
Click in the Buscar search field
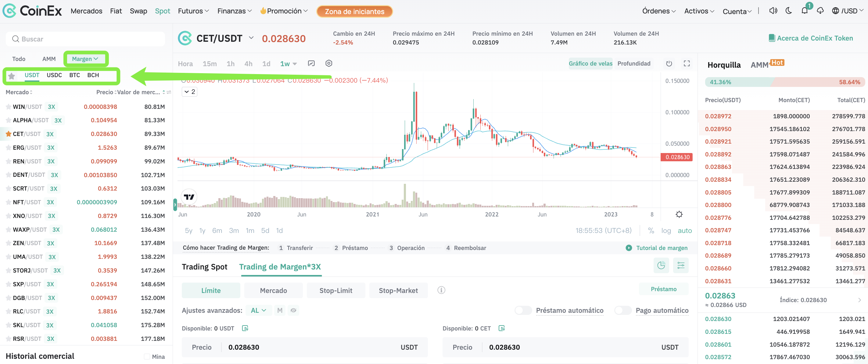(x=85, y=39)
